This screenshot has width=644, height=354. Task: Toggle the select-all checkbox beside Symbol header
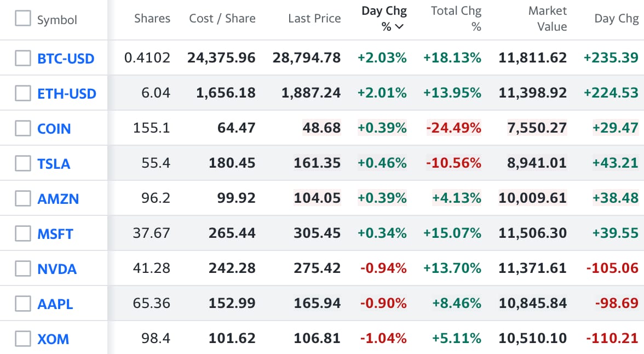pyautogui.click(x=23, y=19)
